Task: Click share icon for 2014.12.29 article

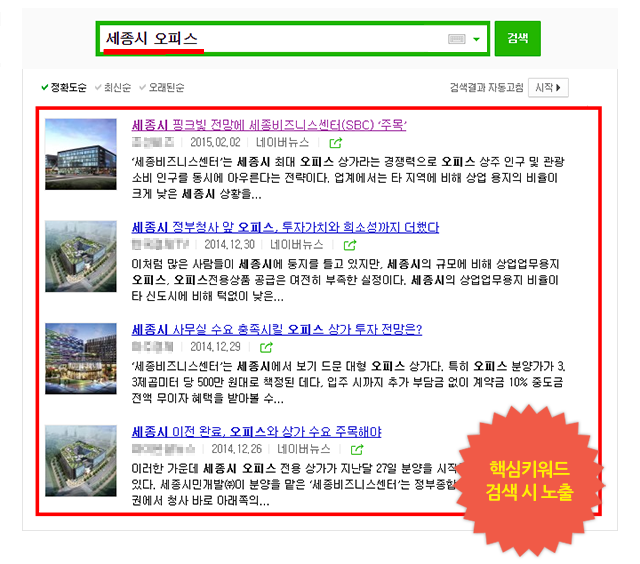Action: point(267,347)
